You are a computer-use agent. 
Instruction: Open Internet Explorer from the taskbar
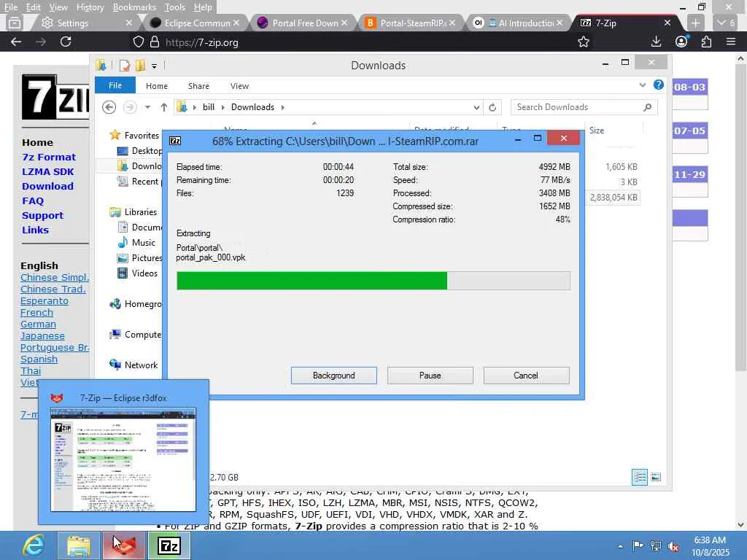pos(34,545)
